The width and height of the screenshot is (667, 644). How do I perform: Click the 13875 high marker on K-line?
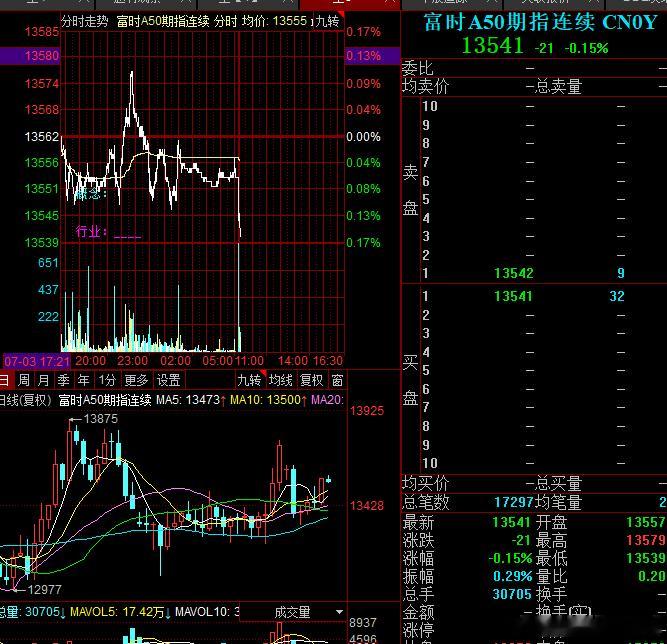pos(100,419)
